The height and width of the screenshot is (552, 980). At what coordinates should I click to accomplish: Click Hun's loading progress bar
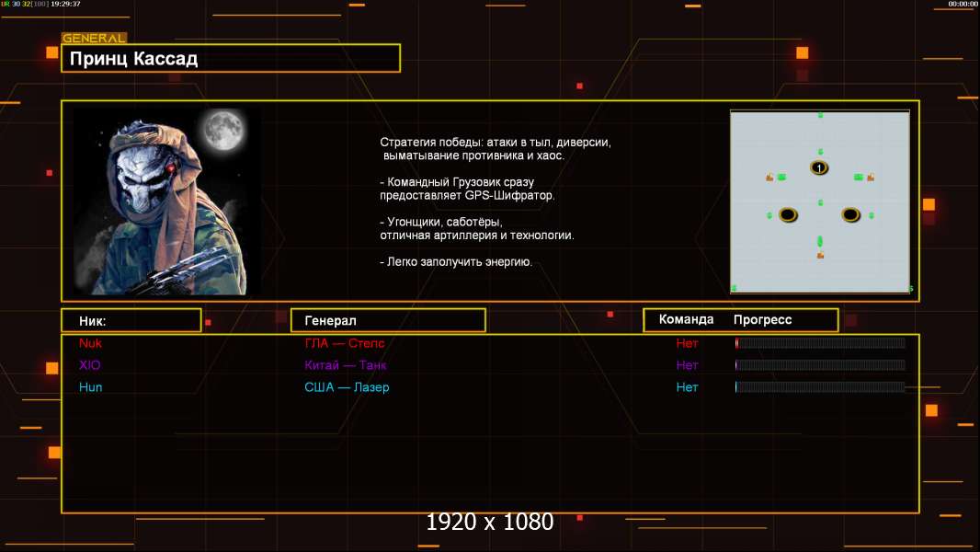click(820, 387)
